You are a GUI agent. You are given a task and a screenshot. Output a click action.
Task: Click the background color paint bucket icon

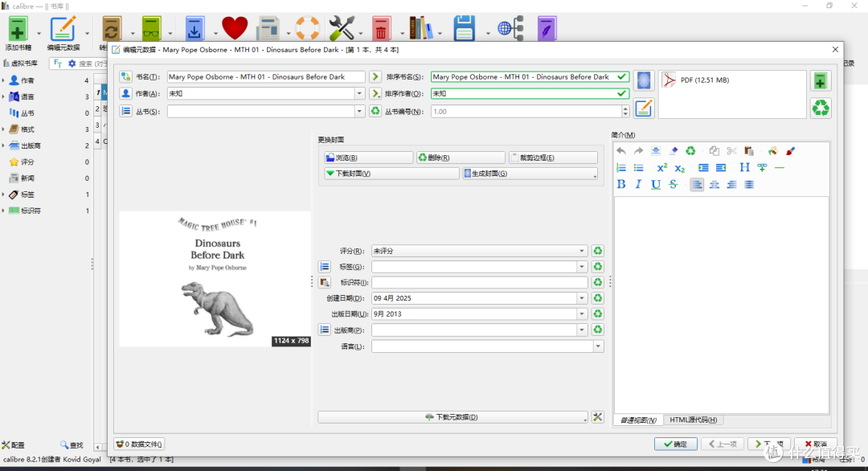[773, 150]
